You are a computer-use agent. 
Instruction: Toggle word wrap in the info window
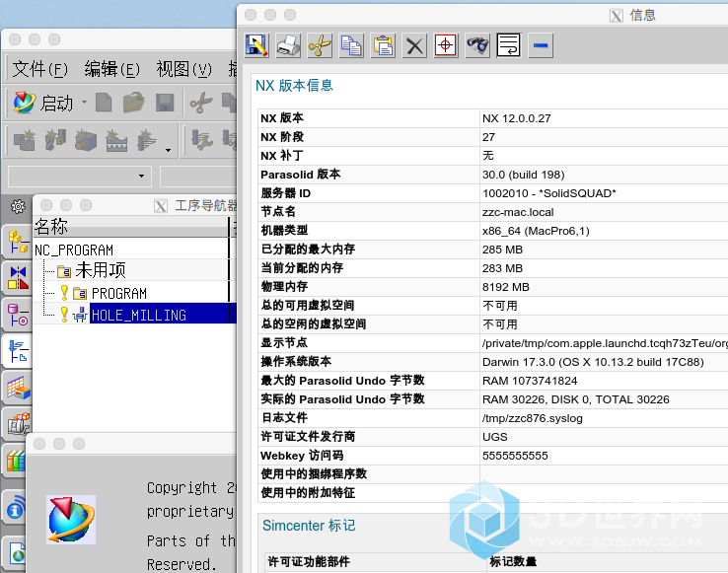tap(509, 45)
